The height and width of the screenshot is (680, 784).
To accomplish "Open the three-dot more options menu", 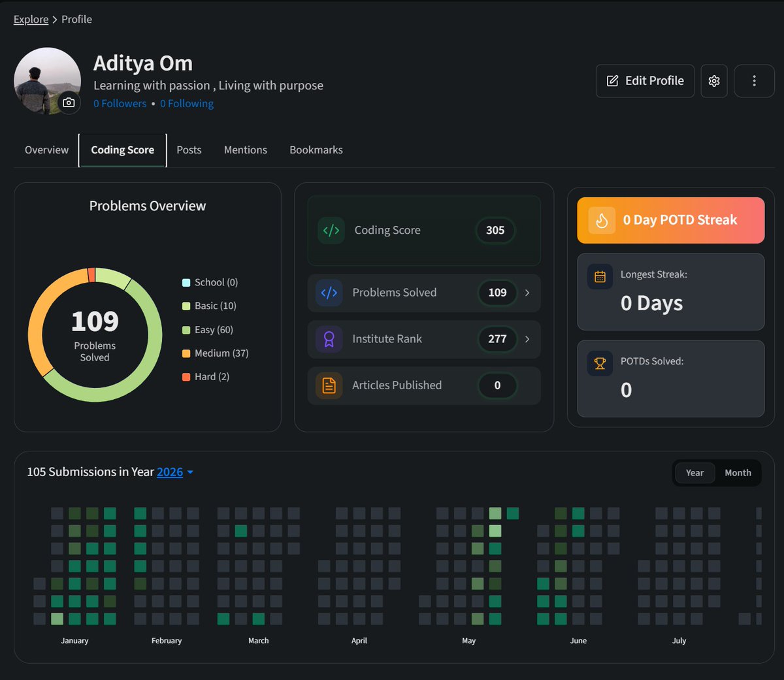I will pyautogui.click(x=754, y=81).
